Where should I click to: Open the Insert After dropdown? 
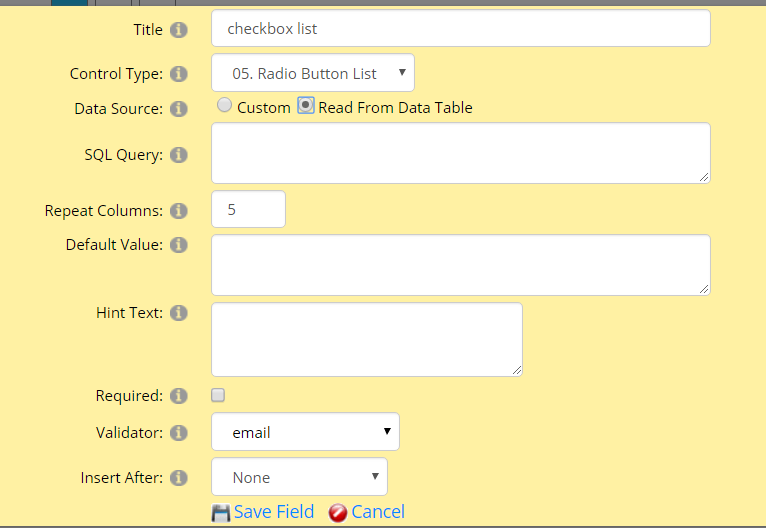click(x=299, y=477)
